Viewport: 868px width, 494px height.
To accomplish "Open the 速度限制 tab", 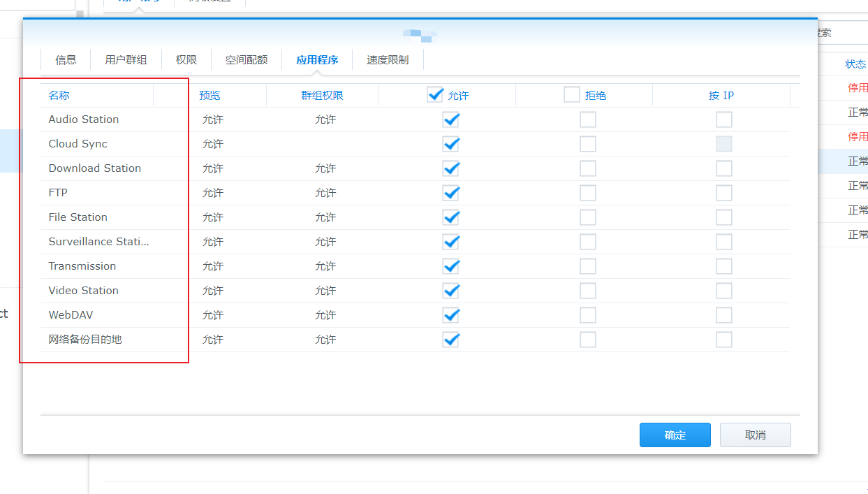I will [x=388, y=60].
